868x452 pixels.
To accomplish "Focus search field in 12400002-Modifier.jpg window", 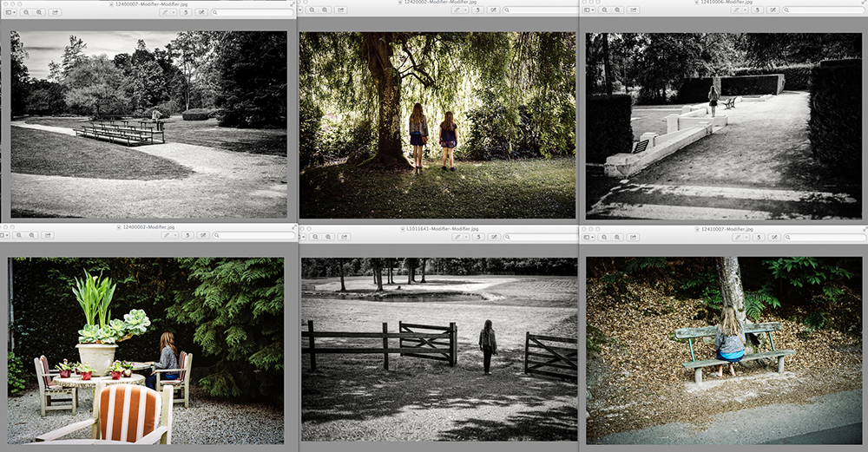I will click(252, 235).
